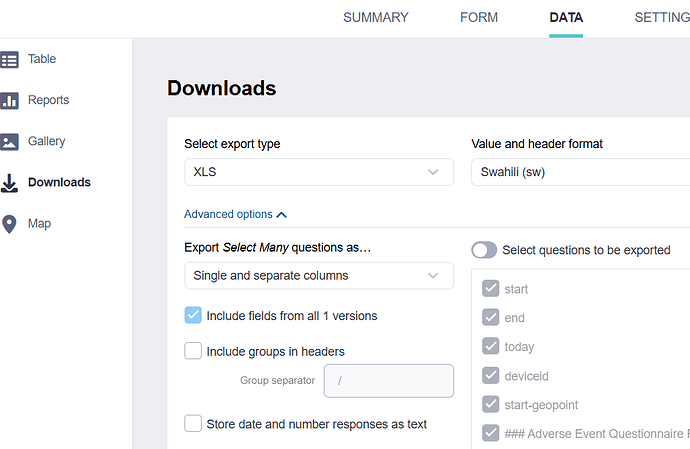Uncheck Include fields from all 1 versions
690x449 pixels.
[x=193, y=315]
